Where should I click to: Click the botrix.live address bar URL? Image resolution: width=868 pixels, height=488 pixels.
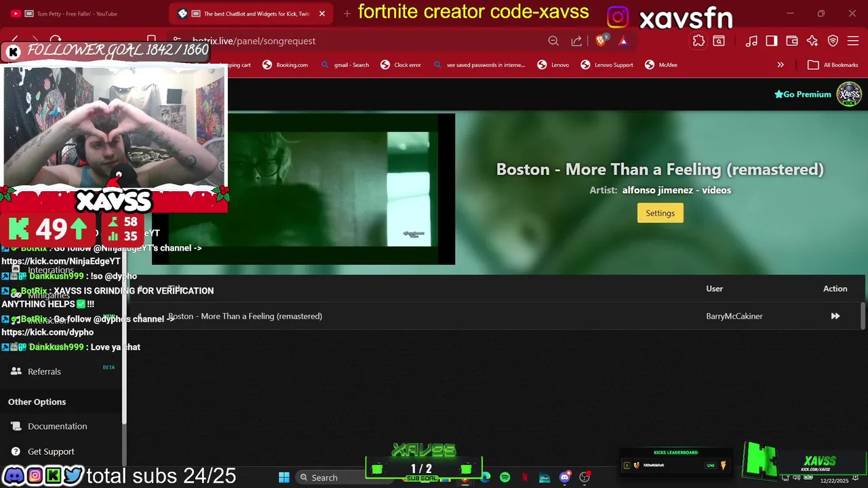tap(254, 41)
